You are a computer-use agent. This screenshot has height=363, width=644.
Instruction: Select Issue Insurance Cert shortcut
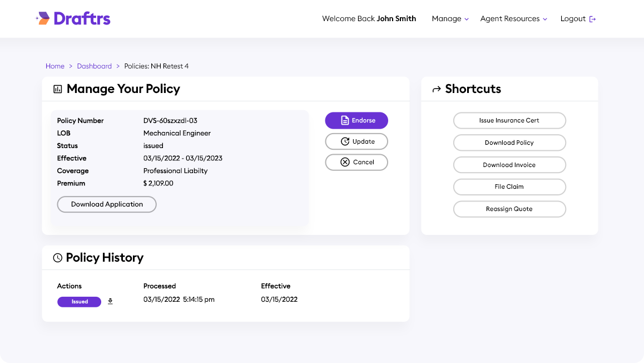[x=509, y=120]
